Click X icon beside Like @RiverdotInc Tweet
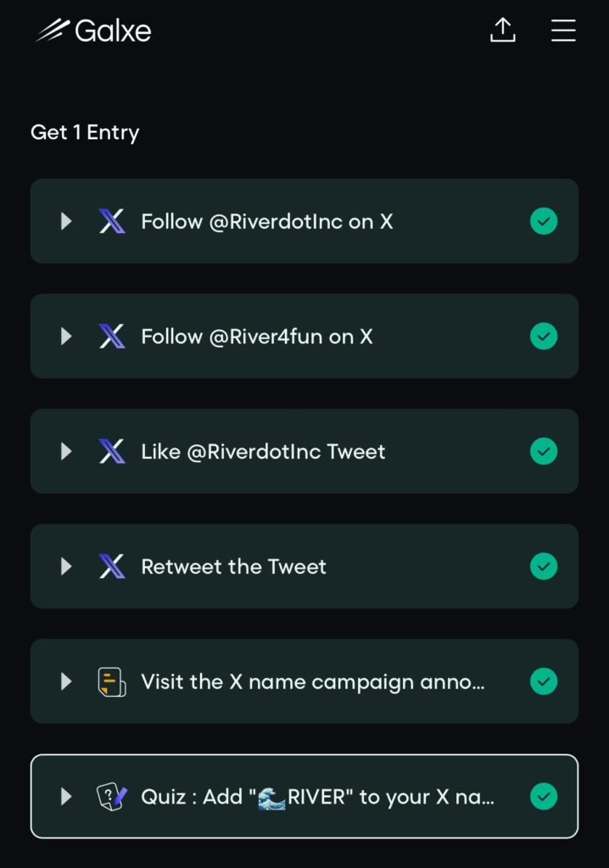The image size is (609, 868). (112, 452)
